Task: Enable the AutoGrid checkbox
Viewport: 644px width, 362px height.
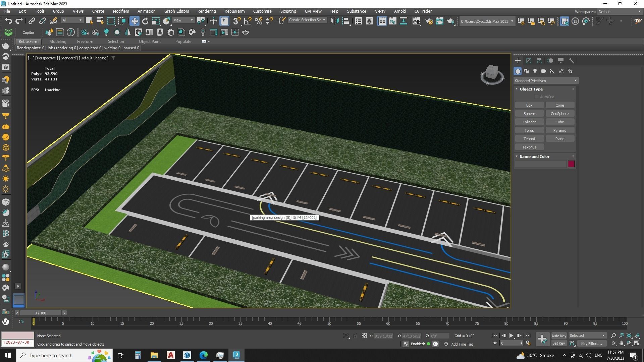Action: pyautogui.click(x=536, y=97)
